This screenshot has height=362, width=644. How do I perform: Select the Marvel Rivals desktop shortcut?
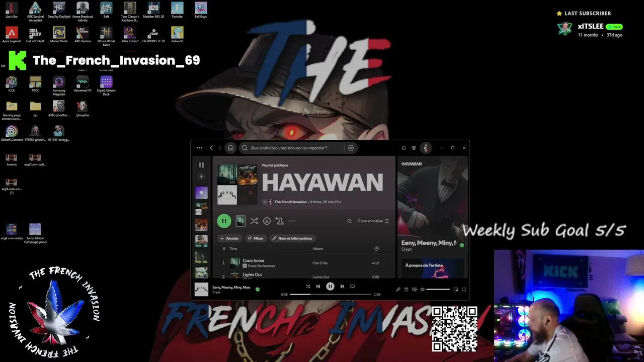click(59, 35)
